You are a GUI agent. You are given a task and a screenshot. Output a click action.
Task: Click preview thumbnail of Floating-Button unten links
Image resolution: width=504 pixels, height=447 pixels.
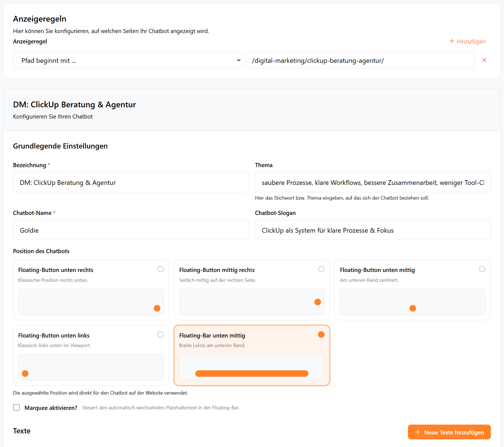(x=91, y=367)
